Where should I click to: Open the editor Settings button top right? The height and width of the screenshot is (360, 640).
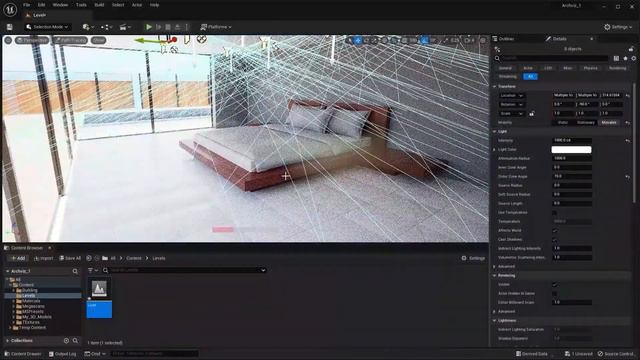click(618, 27)
